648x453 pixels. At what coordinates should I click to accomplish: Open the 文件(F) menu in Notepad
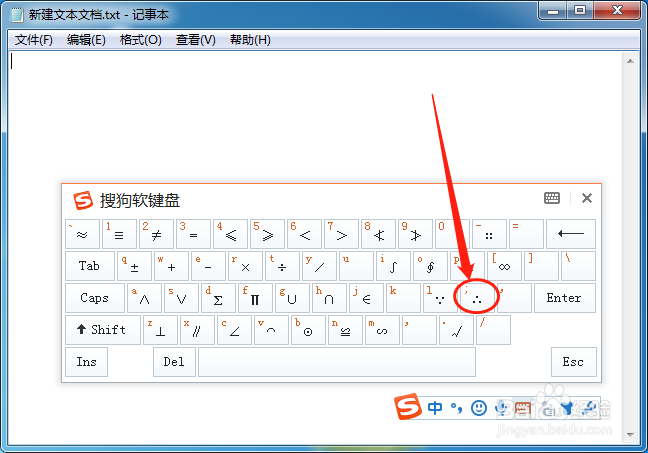[x=34, y=40]
